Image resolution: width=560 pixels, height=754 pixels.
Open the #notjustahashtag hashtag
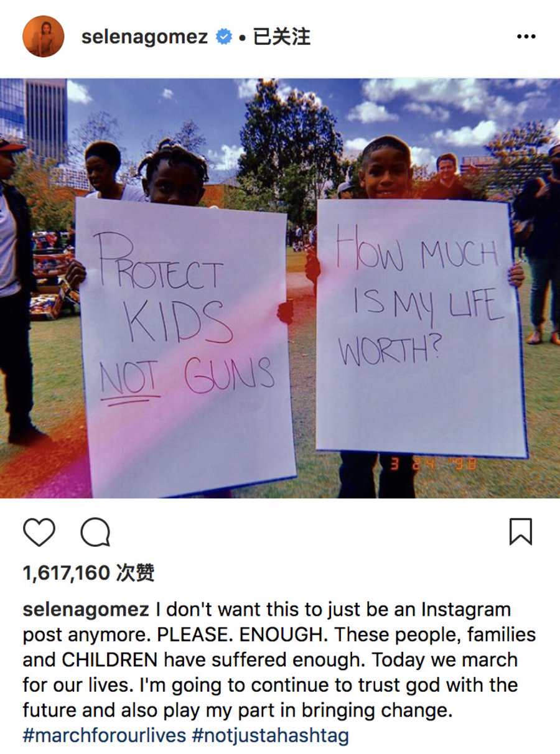tap(271, 736)
